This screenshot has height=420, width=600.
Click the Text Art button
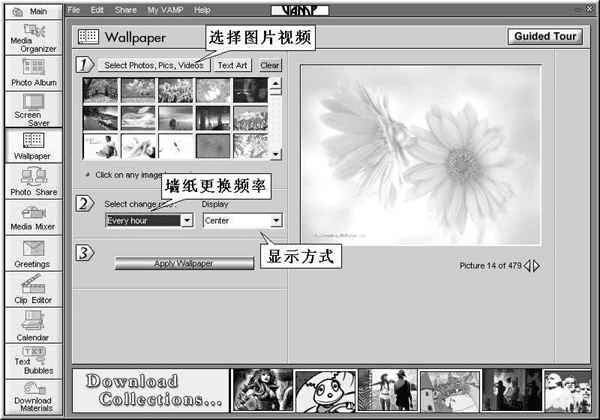tap(232, 65)
